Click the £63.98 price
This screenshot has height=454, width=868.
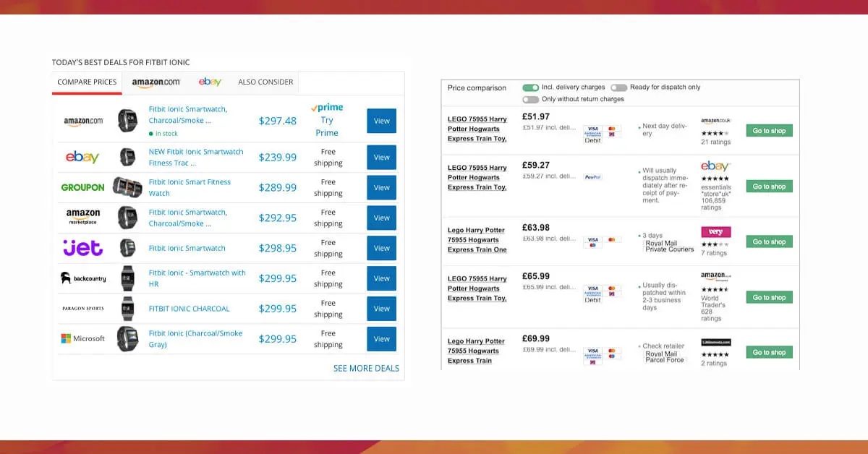[536, 228]
